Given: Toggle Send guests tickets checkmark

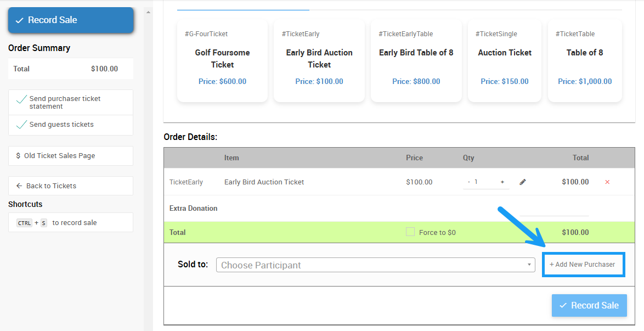Looking at the screenshot, I should tap(21, 125).
